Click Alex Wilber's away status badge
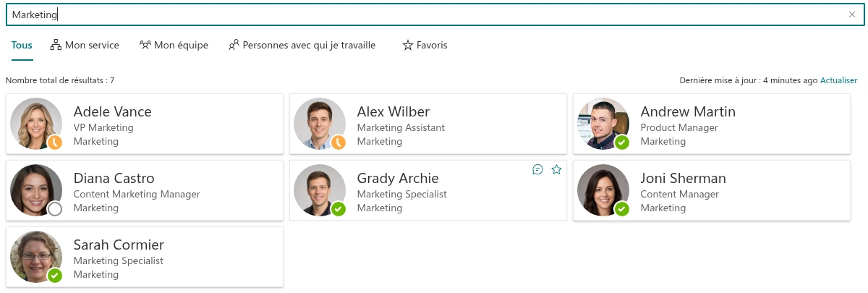 pyautogui.click(x=339, y=143)
